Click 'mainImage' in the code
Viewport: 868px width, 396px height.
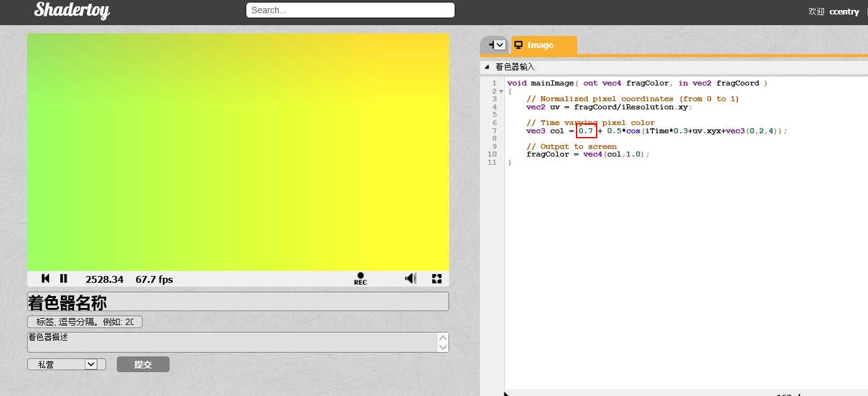(553, 83)
